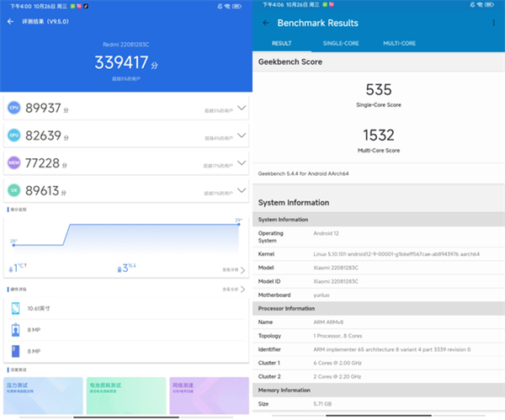View all hardware details link
Screen dimensions: 505x420
(234, 290)
